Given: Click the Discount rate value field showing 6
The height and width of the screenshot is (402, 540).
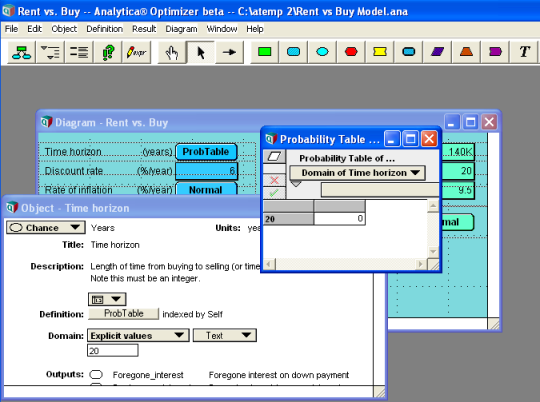Looking at the screenshot, I should coord(206,171).
